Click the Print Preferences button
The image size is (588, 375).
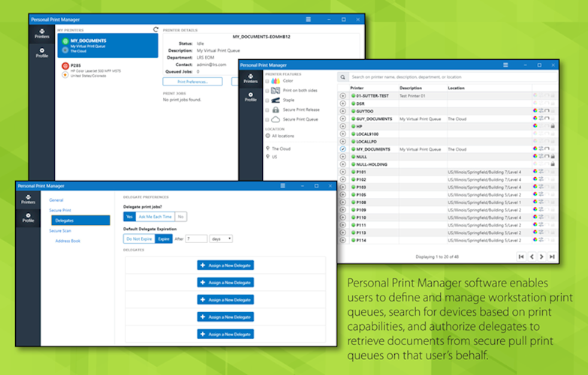point(192,82)
